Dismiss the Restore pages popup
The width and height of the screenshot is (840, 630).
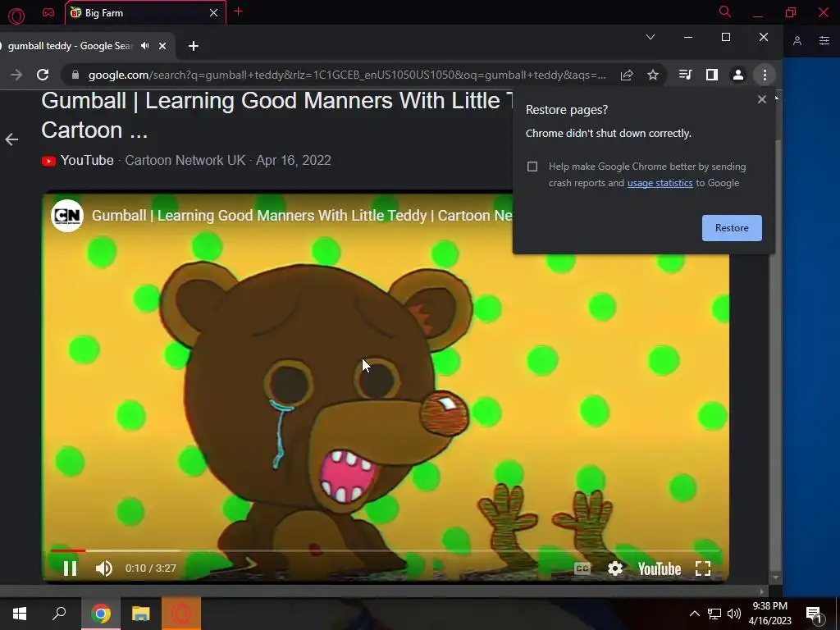(x=762, y=99)
